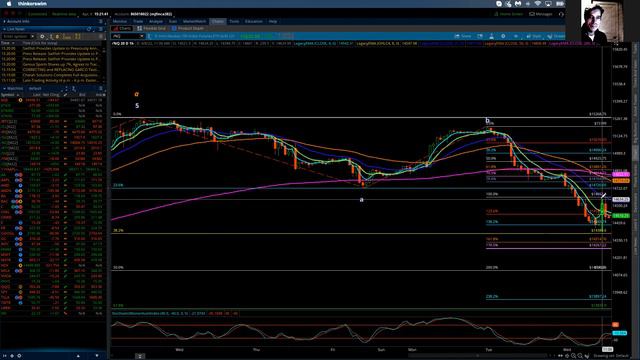
Task: Click the left sidebar settings gear at bottom
Action: point(19,356)
